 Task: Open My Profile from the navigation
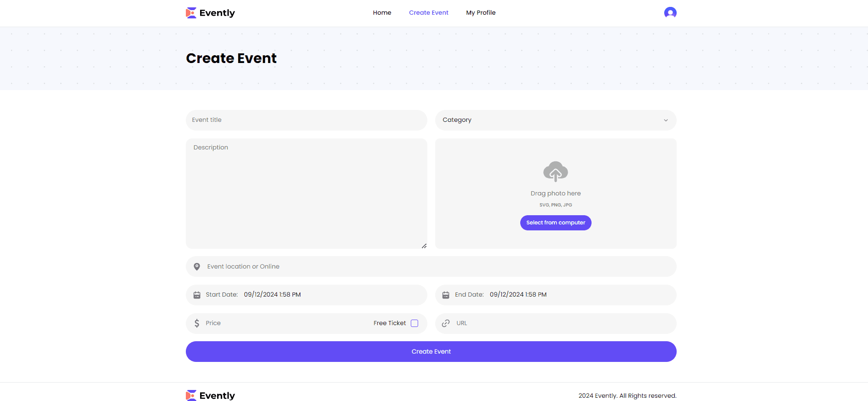pos(481,13)
